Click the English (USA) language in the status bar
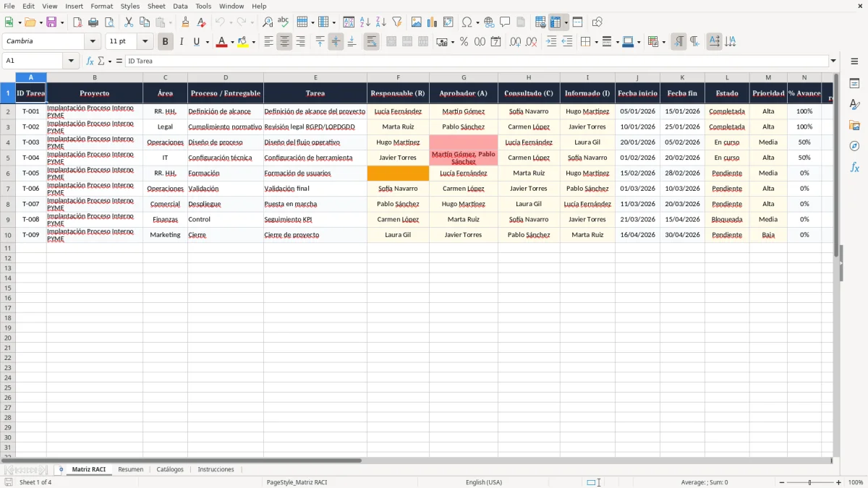Image resolution: width=868 pixels, height=488 pixels. pyautogui.click(x=484, y=482)
